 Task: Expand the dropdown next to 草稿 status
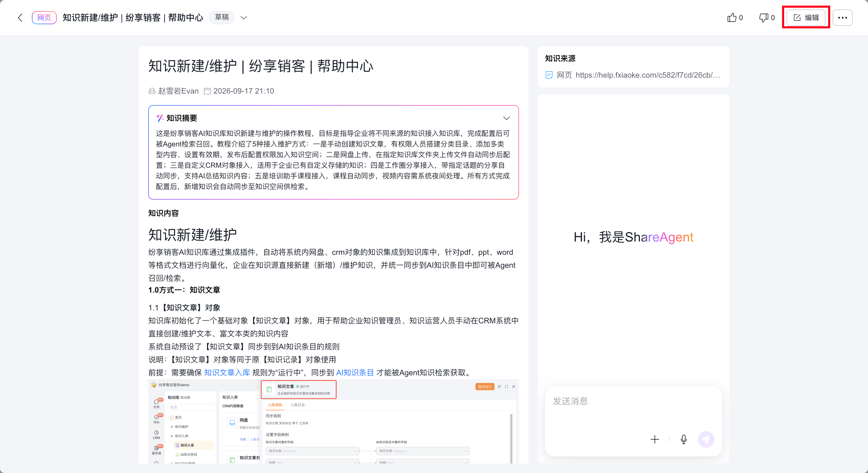click(244, 17)
